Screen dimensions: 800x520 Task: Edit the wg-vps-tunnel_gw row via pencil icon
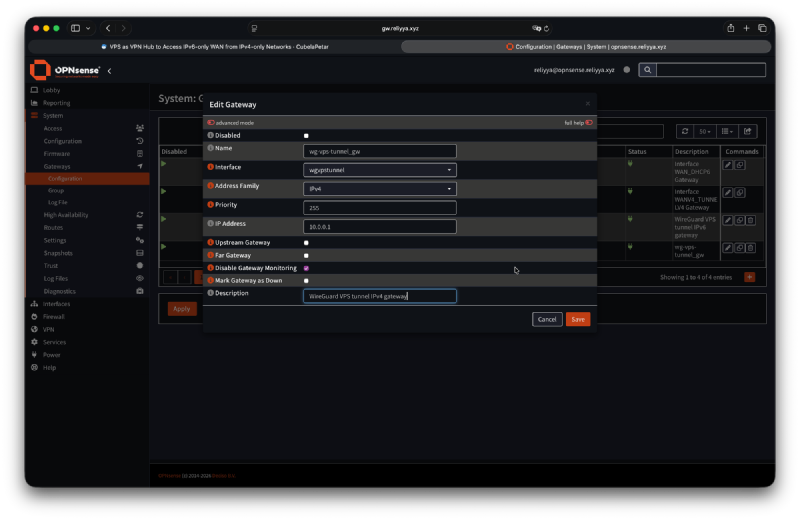point(728,248)
